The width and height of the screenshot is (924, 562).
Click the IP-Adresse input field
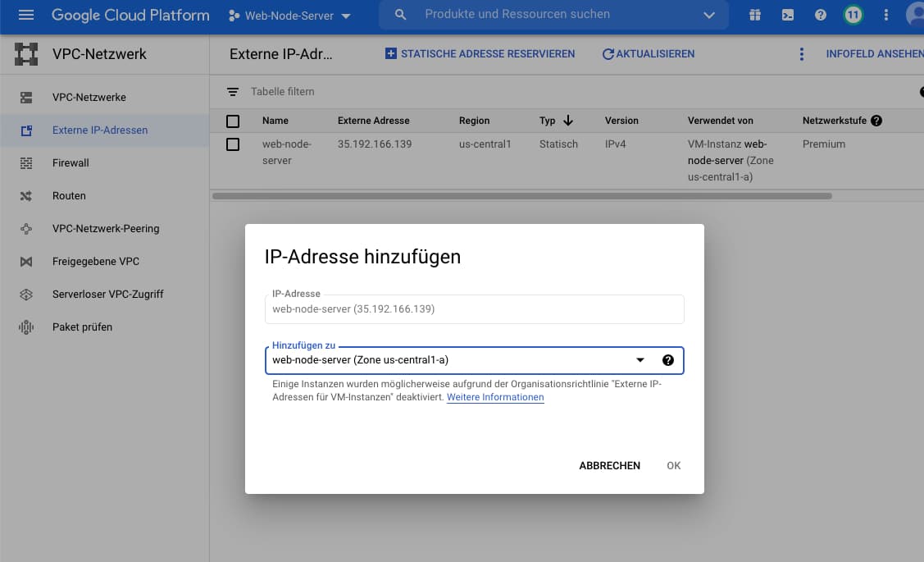[474, 308]
